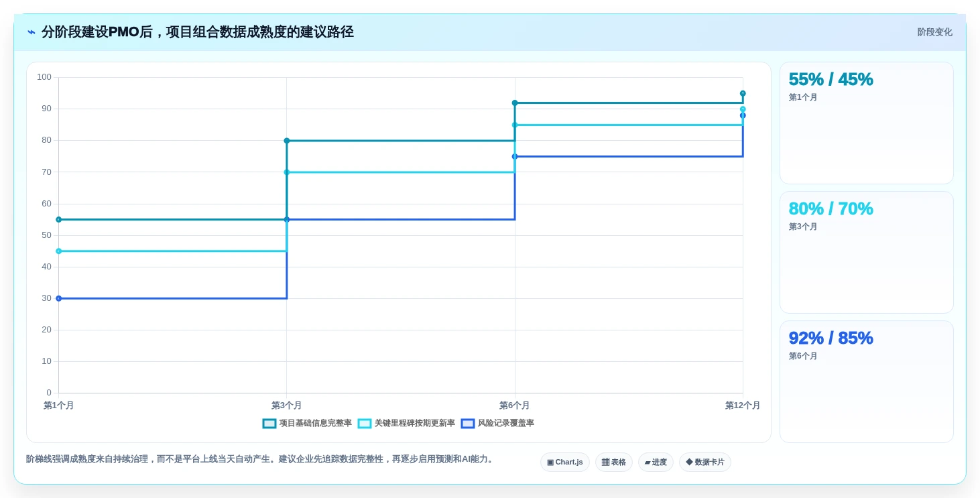Click the 第6个月 label under 92% / 85%
The image size is (980, 498).
click(x=803, y=356)
